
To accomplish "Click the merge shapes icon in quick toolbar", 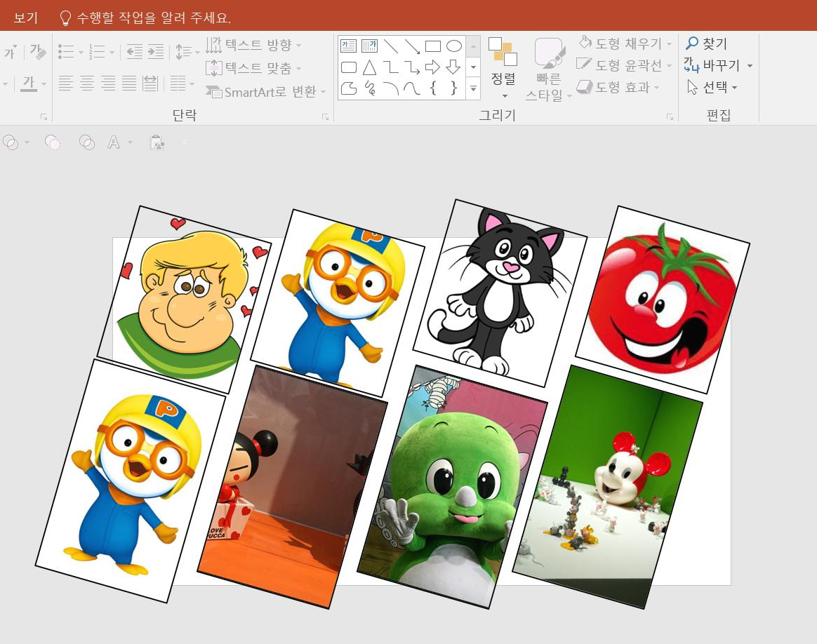I will [11, 142].
